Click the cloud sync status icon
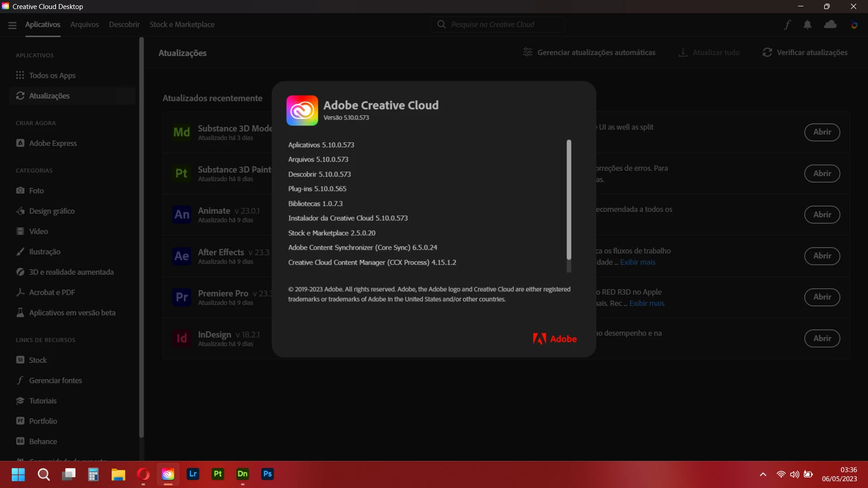 click(830, 25)
